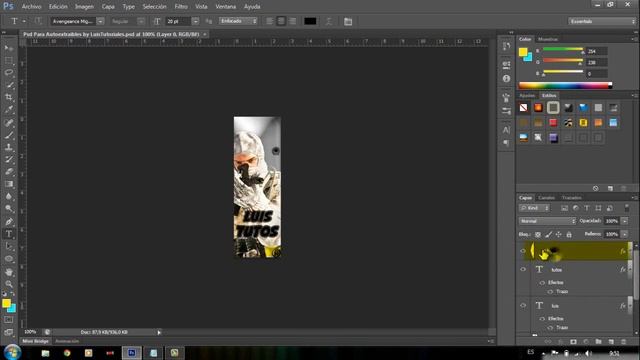Select the Brush tool
This screenshot has width=640, height=360.
[9, 135]
